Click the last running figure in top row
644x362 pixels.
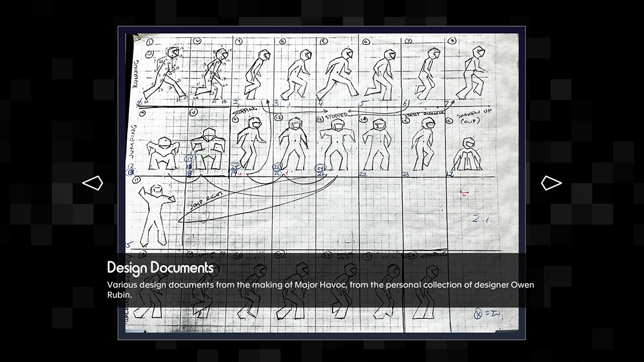click(473, 73)
